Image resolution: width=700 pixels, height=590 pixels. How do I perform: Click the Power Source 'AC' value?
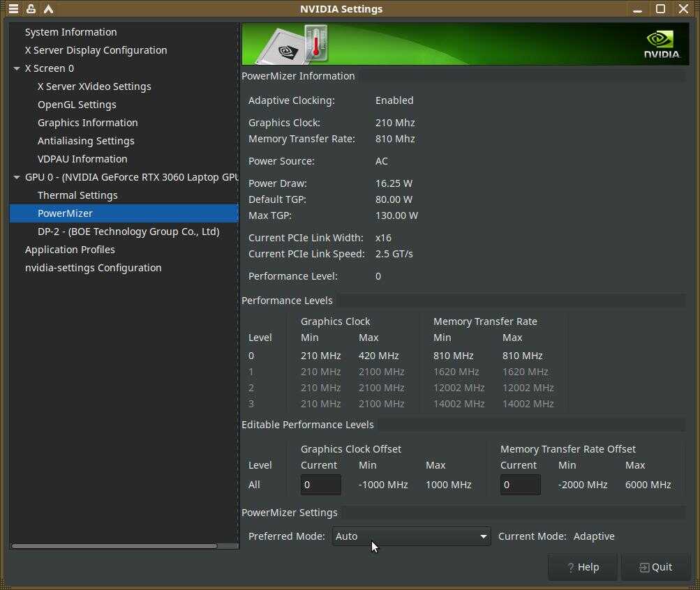pos(381,161)
